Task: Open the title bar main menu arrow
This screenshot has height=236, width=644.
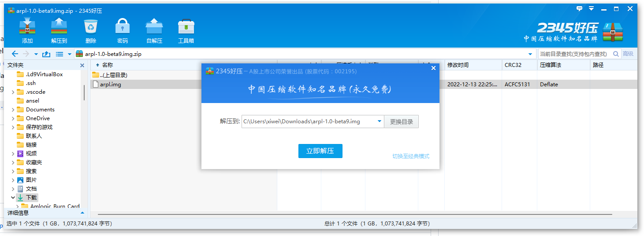Action: (x=592, y=9)
